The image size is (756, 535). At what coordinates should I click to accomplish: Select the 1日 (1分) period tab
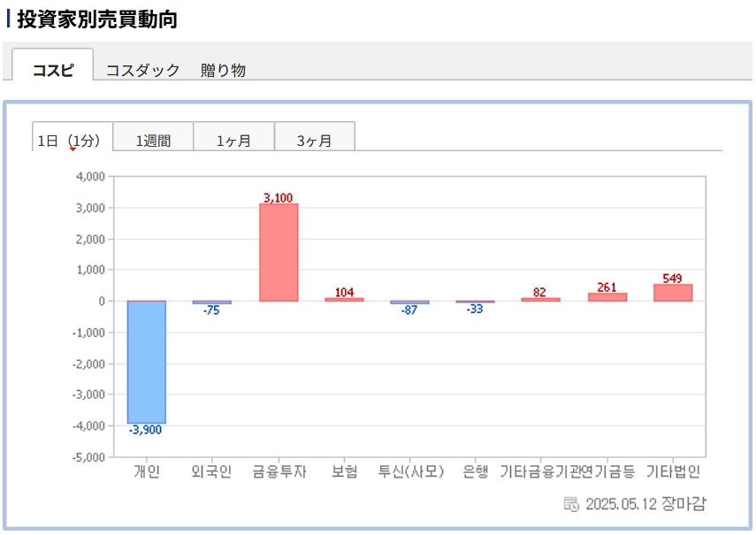[x=72, y=140]
